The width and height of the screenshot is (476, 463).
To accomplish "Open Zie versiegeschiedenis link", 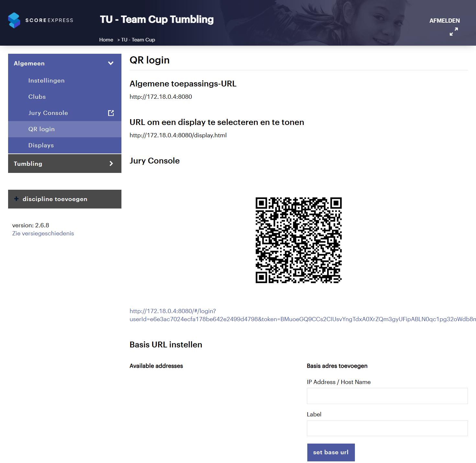I will [43, 233].
